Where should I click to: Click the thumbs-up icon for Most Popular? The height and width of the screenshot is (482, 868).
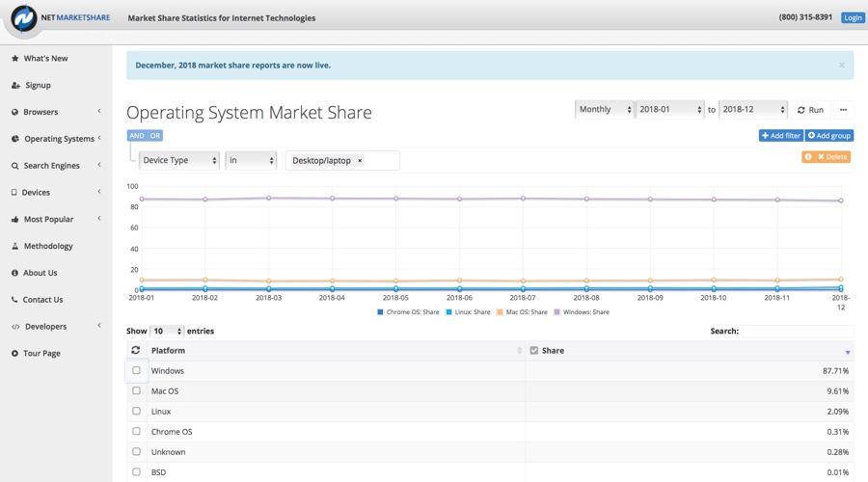pyautogui.click(x=14, y=220)
